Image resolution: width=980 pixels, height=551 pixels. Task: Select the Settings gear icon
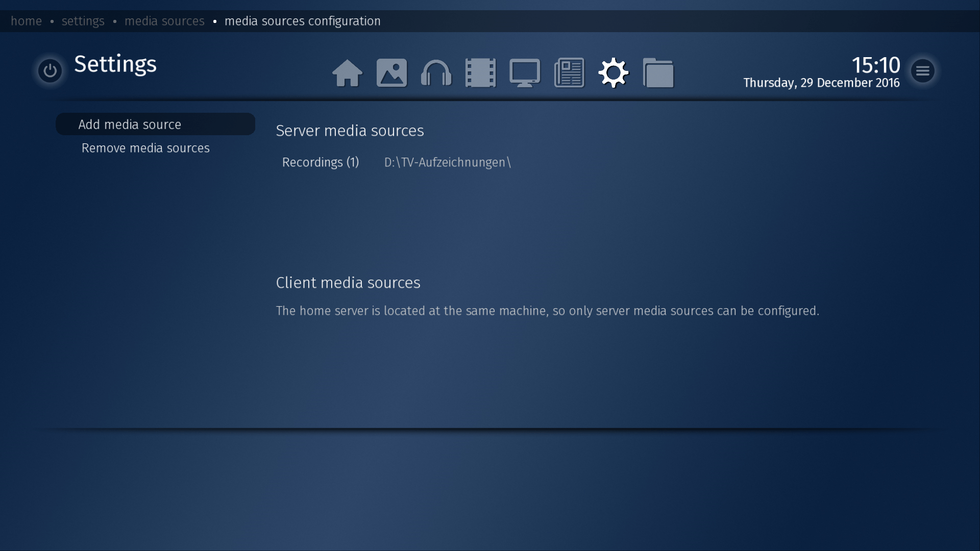614,73
